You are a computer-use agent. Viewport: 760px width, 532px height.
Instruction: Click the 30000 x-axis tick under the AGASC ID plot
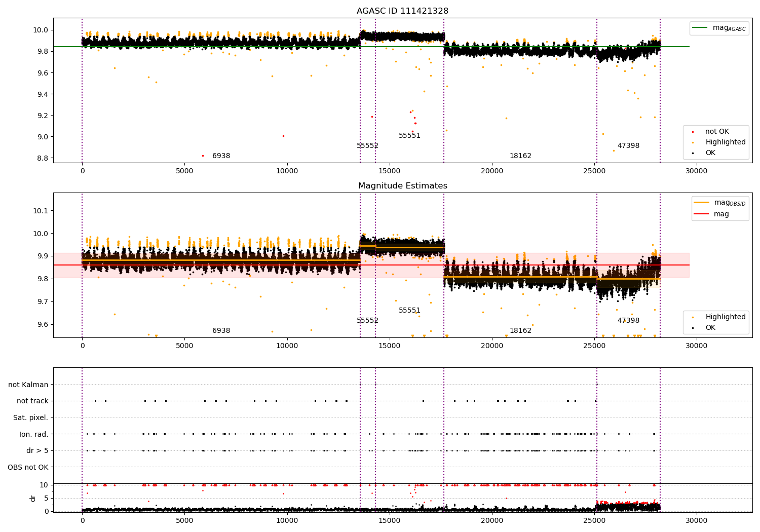tap(697, 171)
